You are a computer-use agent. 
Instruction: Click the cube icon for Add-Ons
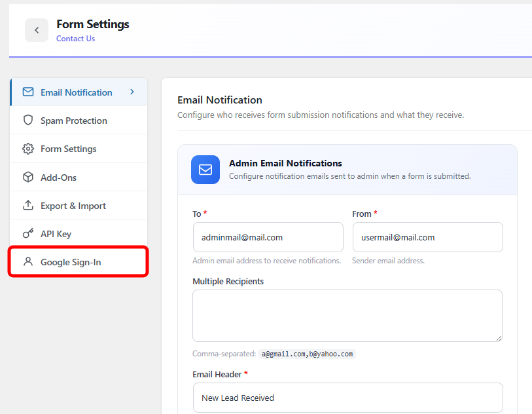[x=28, y=178]
